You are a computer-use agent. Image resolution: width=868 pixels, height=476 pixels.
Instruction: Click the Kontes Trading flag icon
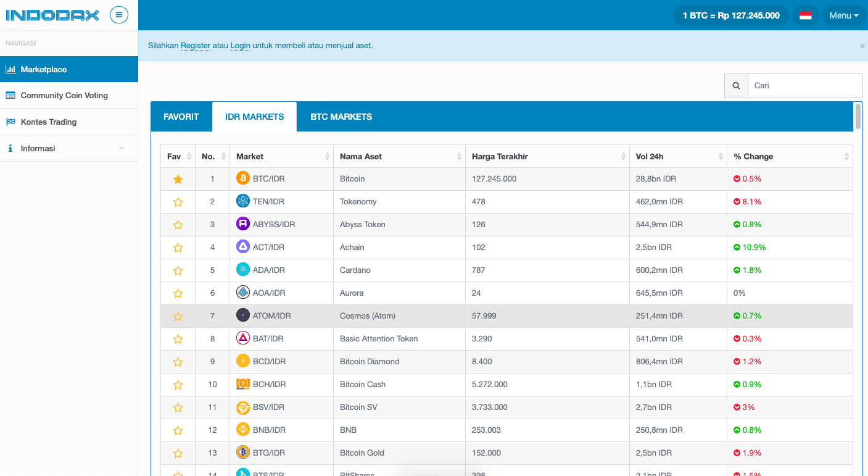(x=10, y=122)
